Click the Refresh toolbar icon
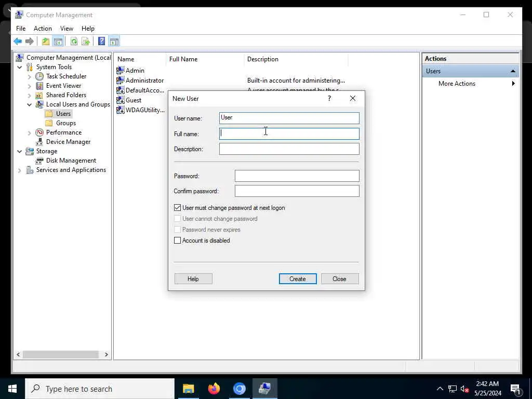The width and height of the screenshot is (532, 399). (x=74, y=42)
